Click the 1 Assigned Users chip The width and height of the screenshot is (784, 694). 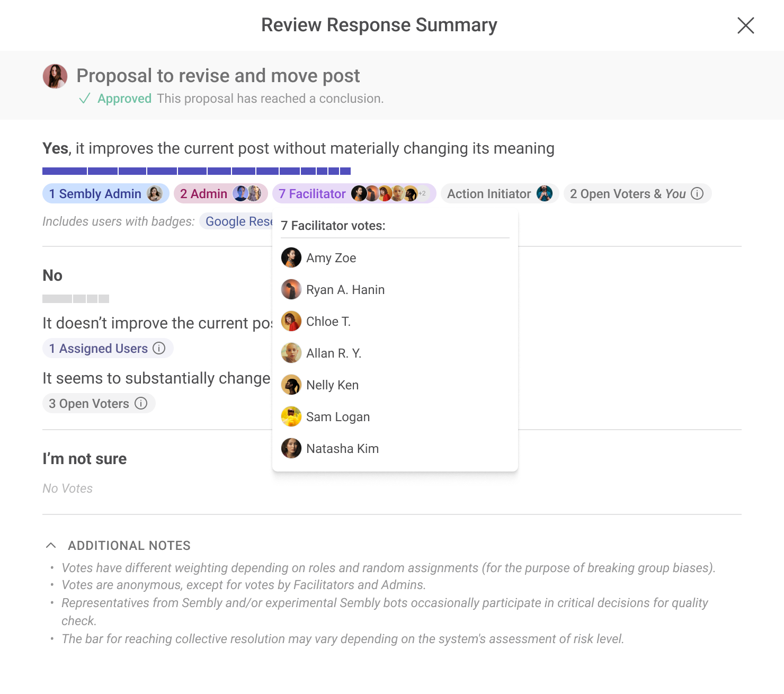tap(99, 348)
